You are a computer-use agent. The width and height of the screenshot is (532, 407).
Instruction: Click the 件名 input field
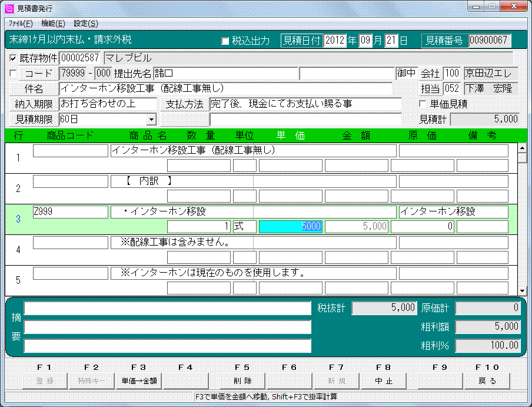click(225, 88)
